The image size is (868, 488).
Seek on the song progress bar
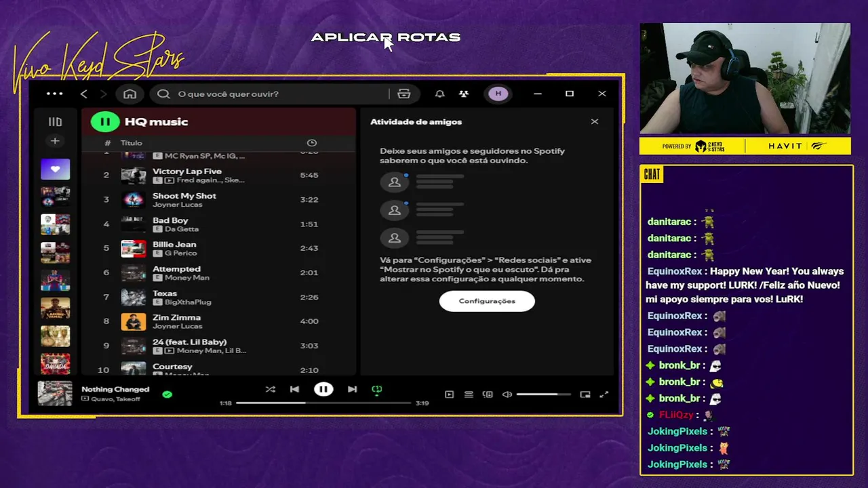click(323, 403)
